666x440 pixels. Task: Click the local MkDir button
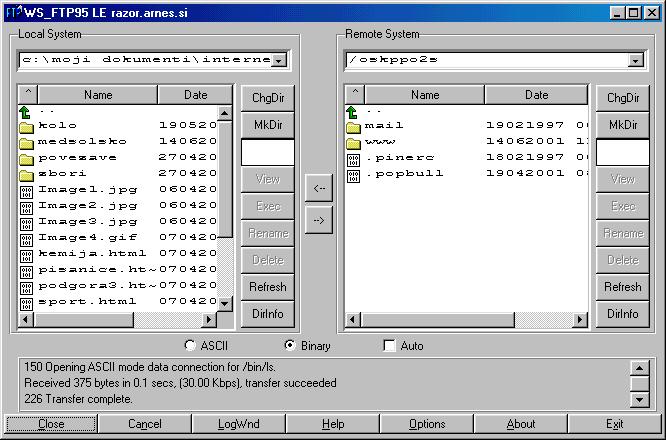(267, 125)
